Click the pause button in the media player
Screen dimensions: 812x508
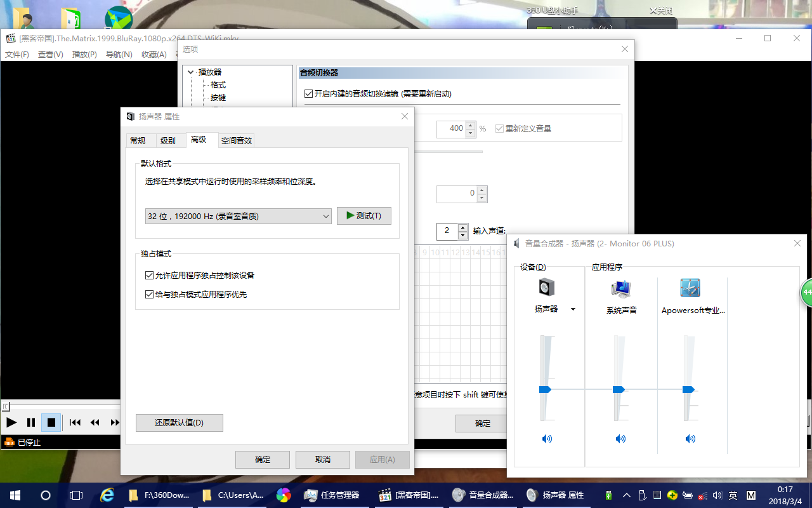pyautogui.click(x=30, y=422)
